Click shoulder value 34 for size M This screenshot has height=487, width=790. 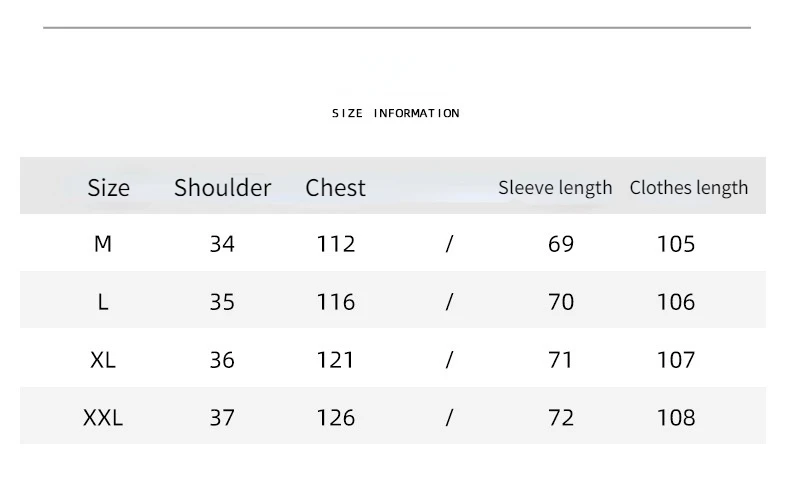222,244
